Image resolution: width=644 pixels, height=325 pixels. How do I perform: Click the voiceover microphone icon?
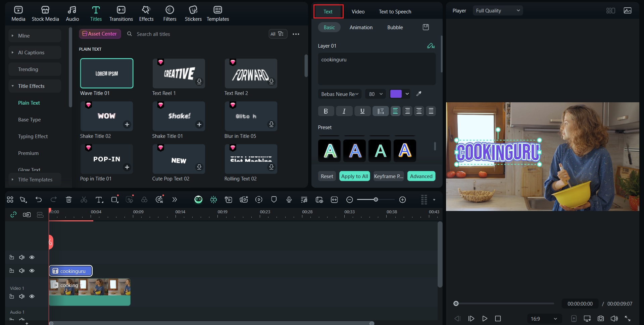[289, 199]
